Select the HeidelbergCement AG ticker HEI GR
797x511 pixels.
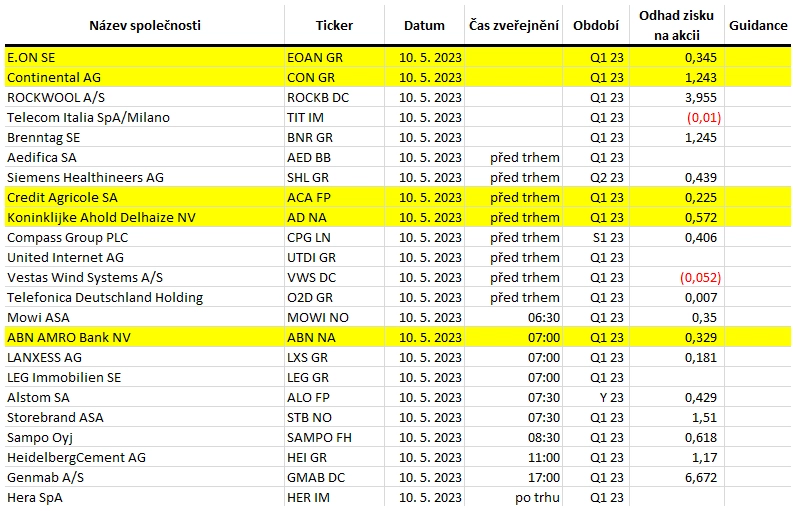pos(307,458)
